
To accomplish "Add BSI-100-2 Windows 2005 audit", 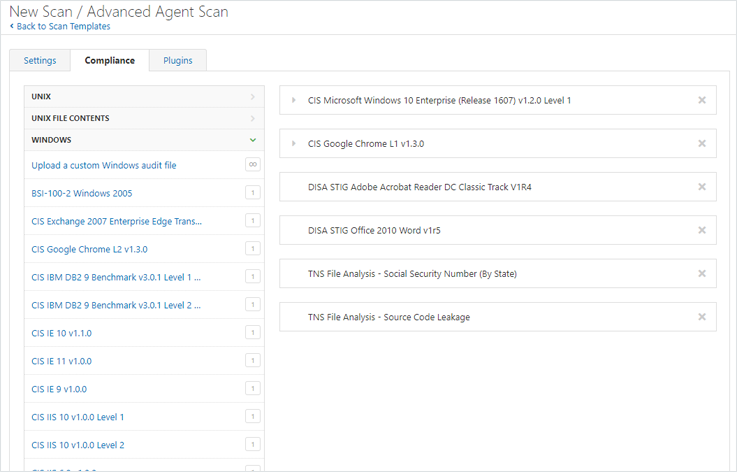I will point(82,193).
